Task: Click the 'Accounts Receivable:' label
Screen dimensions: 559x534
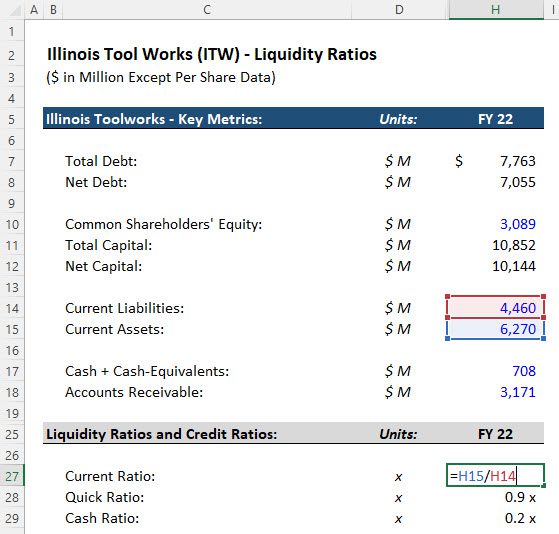Action: [x=134, y=392]
